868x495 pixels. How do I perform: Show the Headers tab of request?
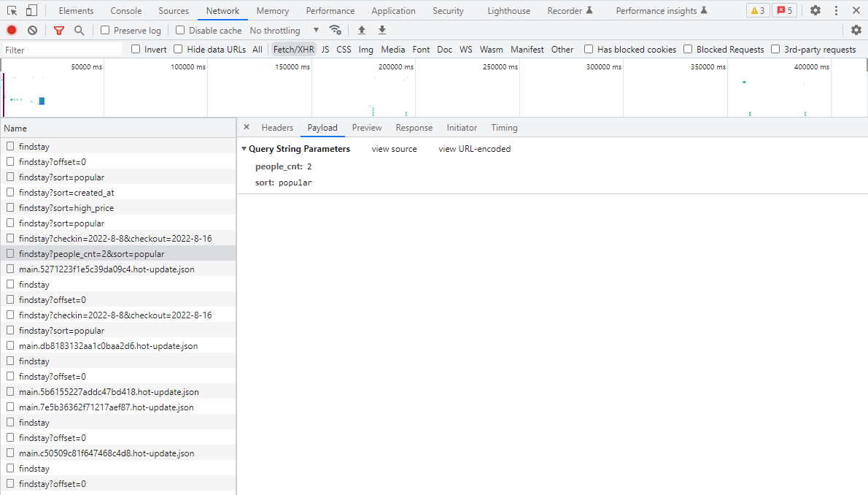click(277, 128)
